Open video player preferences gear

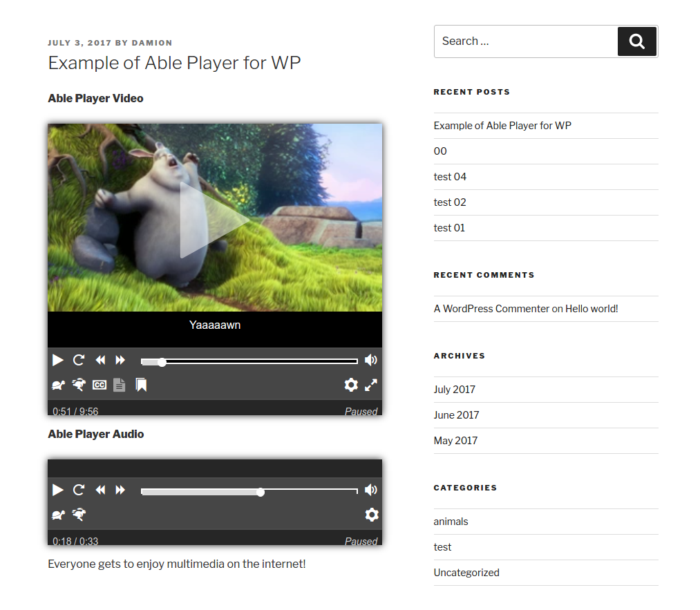click(x=351, y=385)
